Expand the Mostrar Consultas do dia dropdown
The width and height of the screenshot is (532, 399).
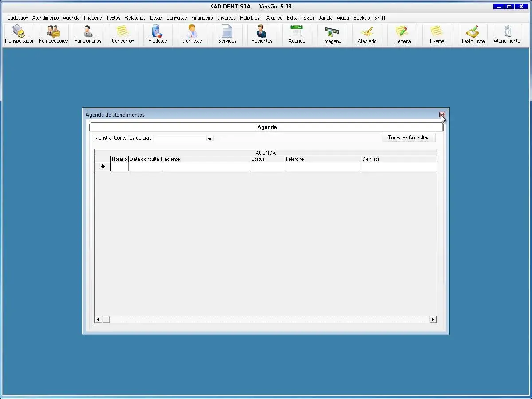coord(210,139)
